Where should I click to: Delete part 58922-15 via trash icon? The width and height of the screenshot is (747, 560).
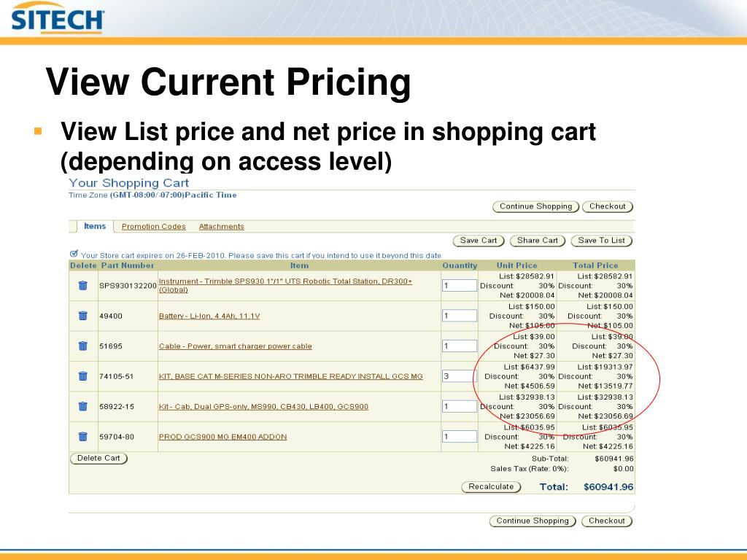(83, 406)
